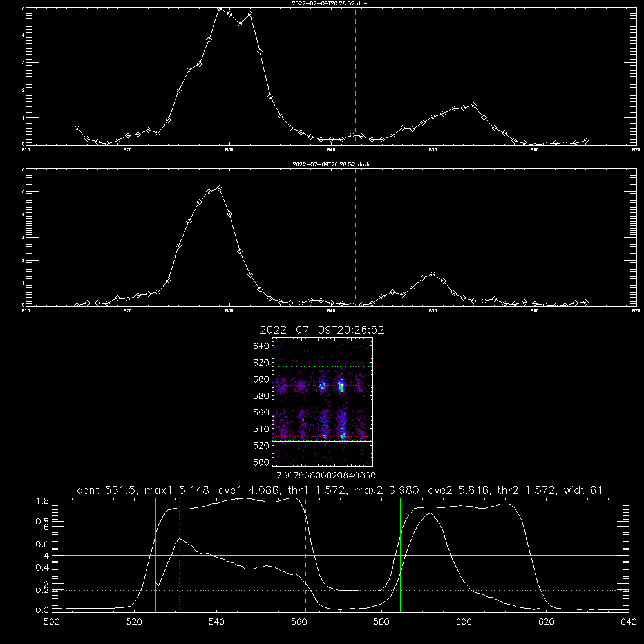Select the 'max1 5.148' value
644x644 pixels.
(x=178, y=490)
